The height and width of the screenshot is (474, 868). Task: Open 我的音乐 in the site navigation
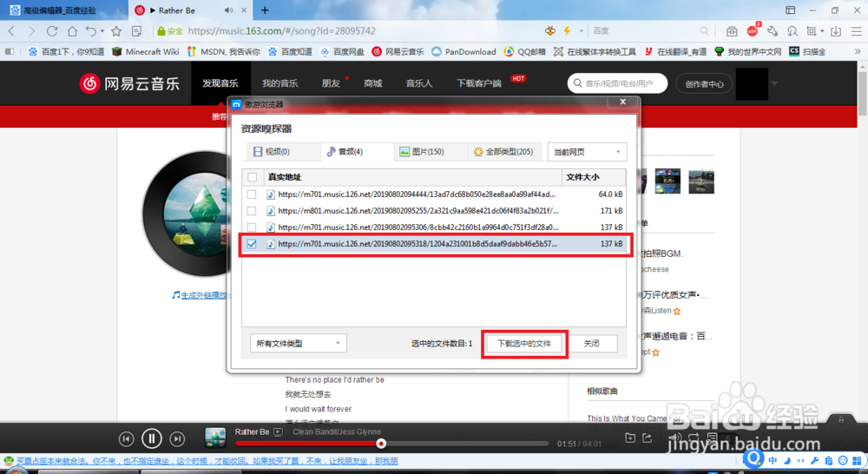tap(280, 83)
